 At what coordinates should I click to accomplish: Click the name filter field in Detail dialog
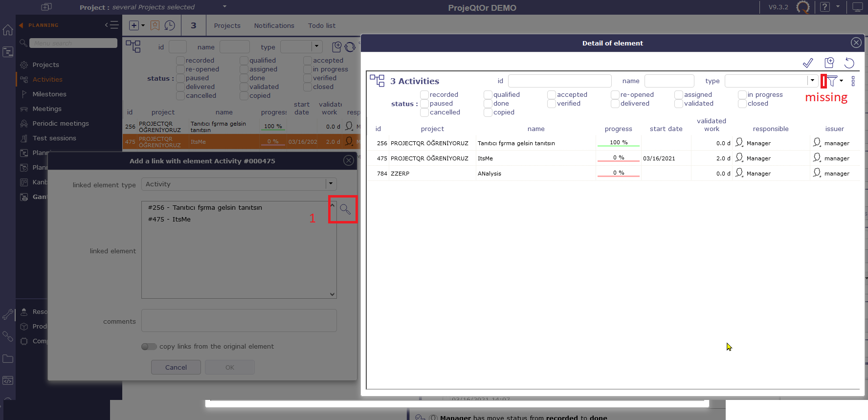(669, 81)
